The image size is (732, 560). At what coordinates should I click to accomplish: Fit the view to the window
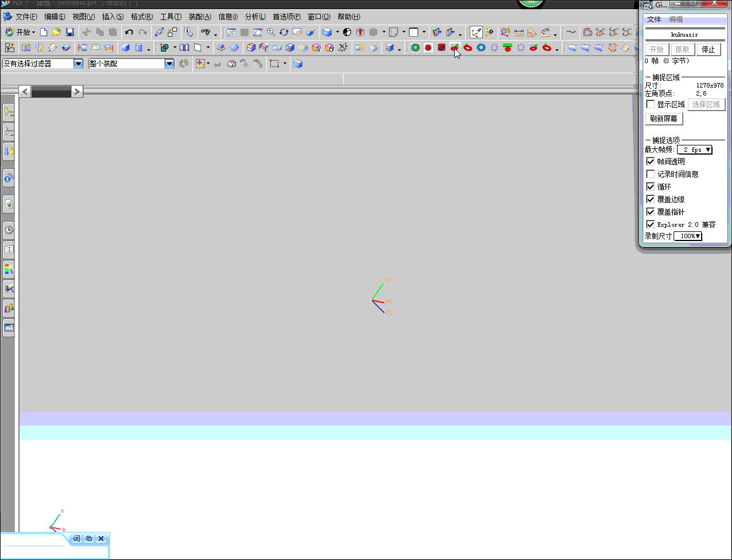231,32
